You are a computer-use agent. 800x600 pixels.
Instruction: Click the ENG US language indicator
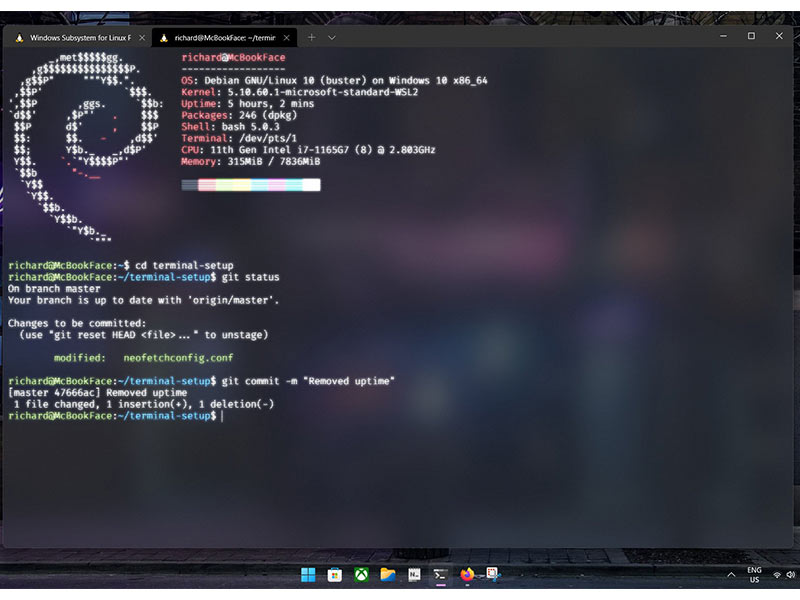(x=754, y=575)
